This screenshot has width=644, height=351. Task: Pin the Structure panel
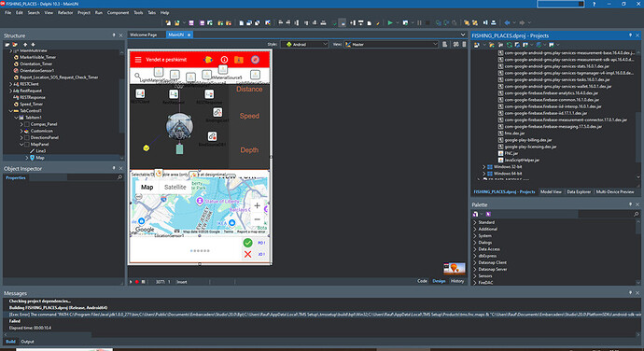point(114,35)
